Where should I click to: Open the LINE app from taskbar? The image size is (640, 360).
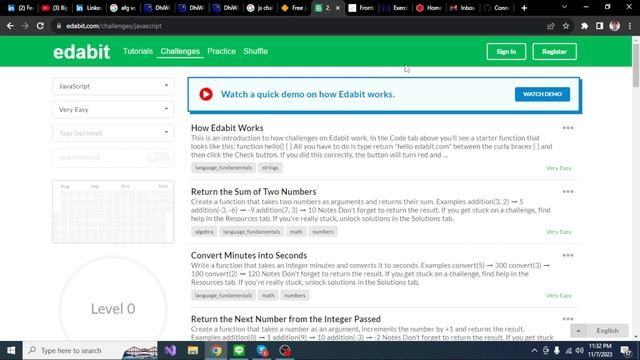(239, 351)
